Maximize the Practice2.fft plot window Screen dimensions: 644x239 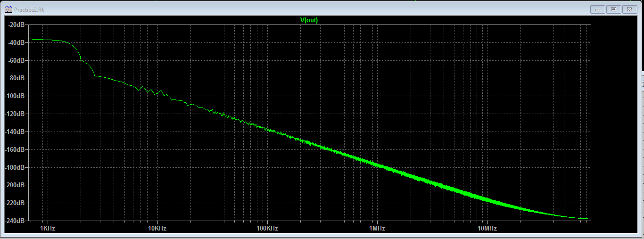613,9
